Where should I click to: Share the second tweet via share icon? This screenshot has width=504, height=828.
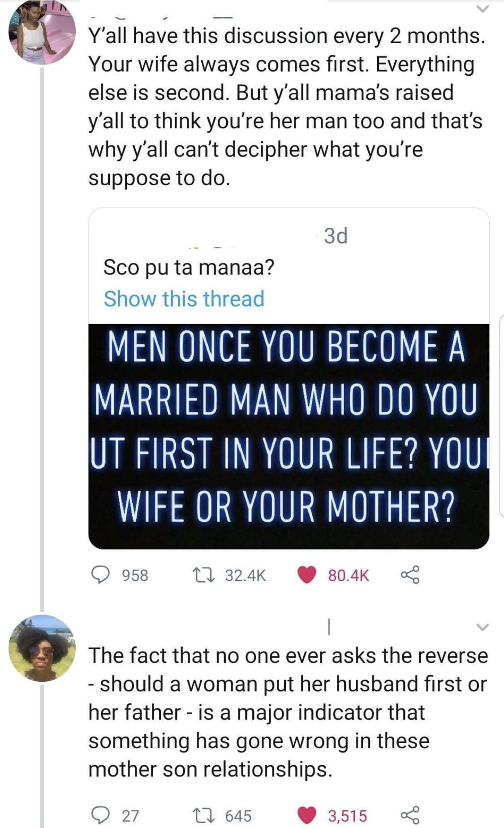(410, 815)
